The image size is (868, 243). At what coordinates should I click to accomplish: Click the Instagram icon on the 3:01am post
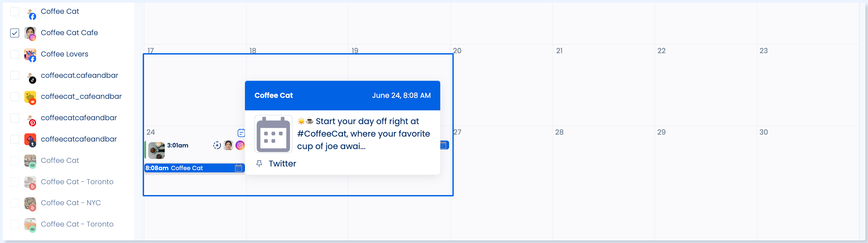240,145
